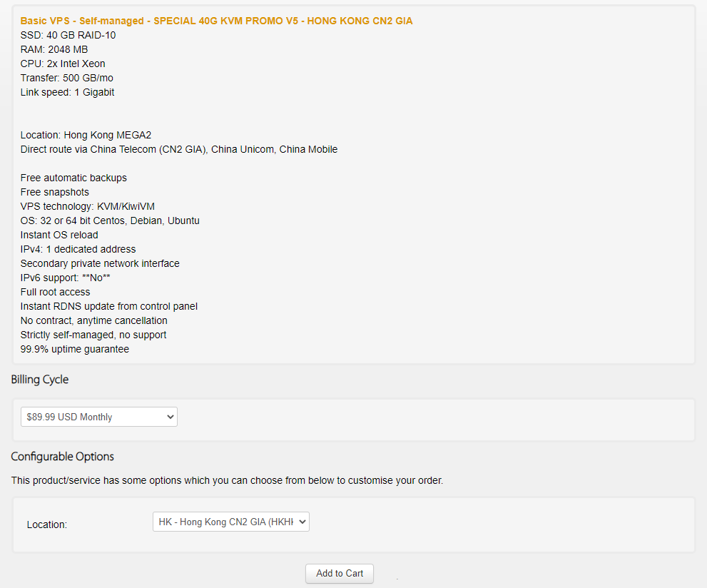
Task: Click the chevron arrow on Location selector
Action: tap(302, 522)
